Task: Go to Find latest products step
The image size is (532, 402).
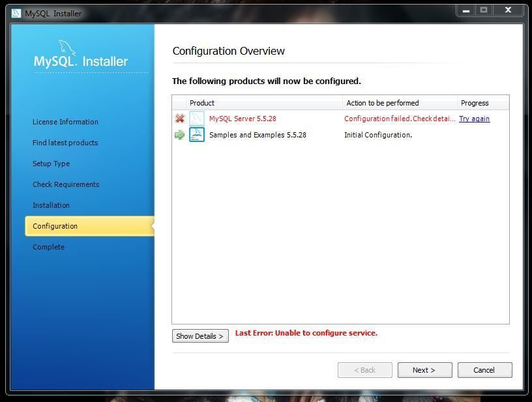Action: coord(65,143)
